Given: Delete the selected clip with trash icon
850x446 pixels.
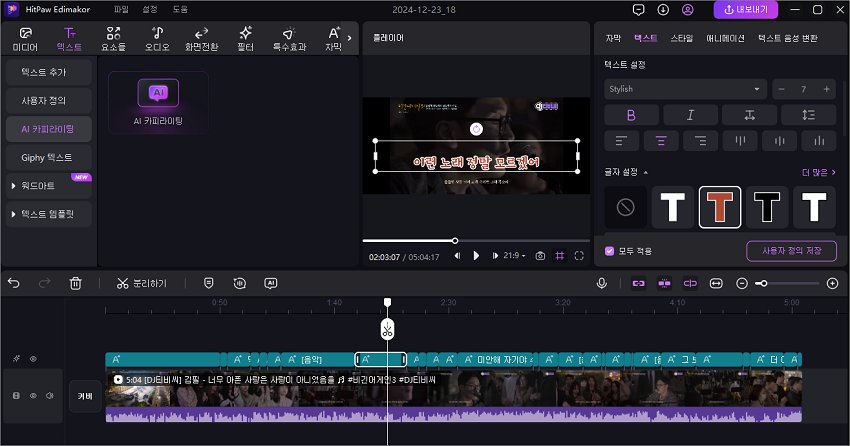Looking at the screenshot, I should (75, 283).
